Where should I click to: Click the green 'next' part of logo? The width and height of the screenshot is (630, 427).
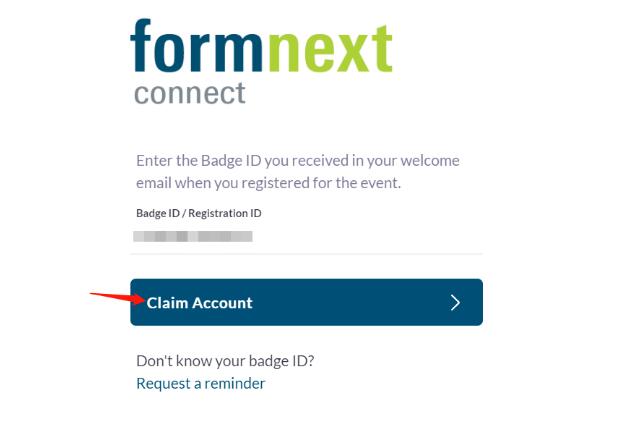click(x=328, y=48)
